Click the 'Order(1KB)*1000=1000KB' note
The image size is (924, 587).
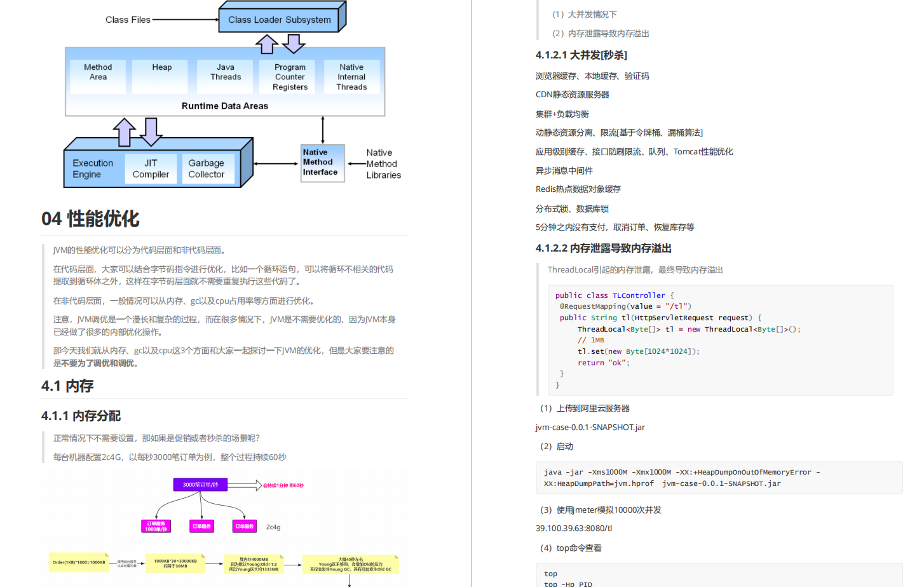coord(79,562)
